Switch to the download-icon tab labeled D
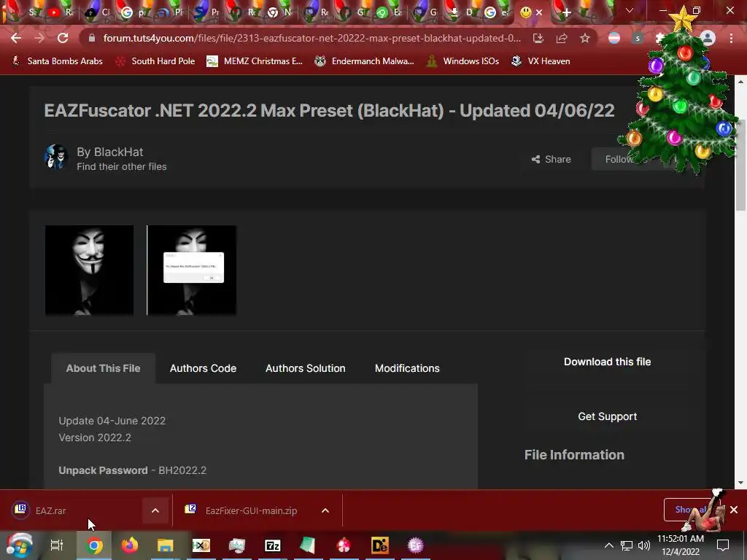The height and width of the screenshot is (560, 747). 460,13
